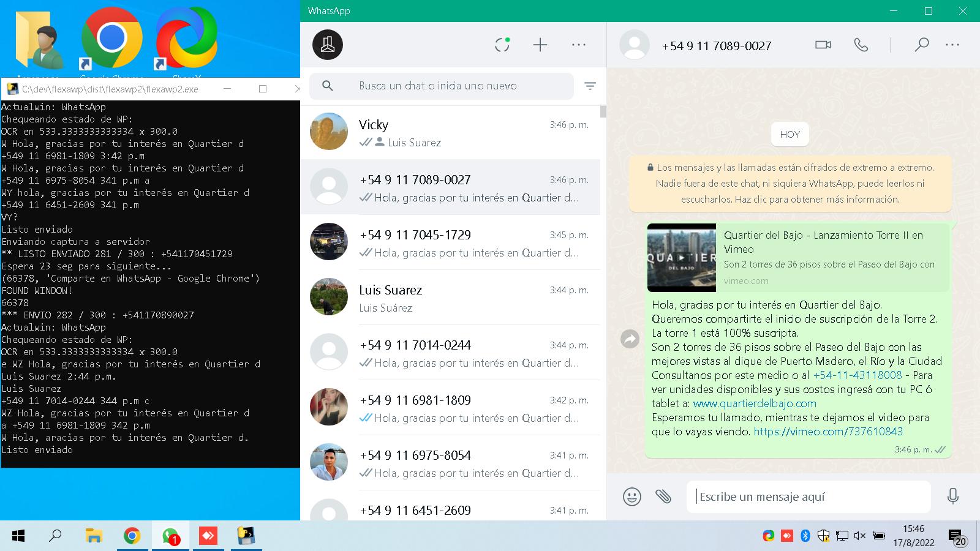Open the red AnyDesk taskbar icon

click(x=208, y=536)
